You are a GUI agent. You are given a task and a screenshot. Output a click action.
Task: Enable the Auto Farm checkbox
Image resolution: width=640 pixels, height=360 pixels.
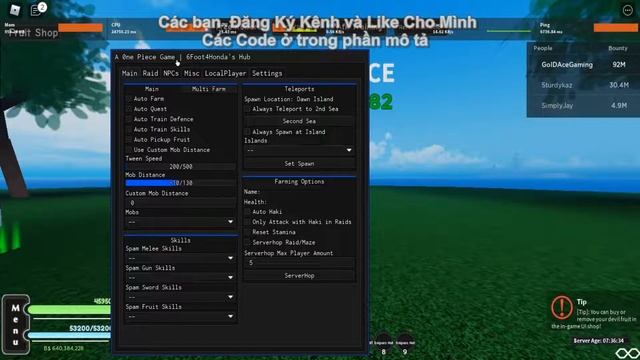click(129, 99)
